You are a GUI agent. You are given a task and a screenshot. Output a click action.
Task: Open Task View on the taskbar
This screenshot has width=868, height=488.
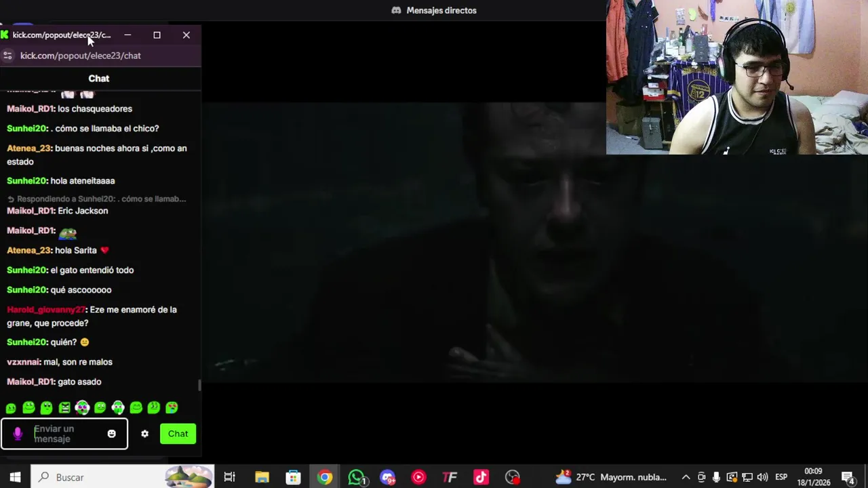[x=230, y=477]
